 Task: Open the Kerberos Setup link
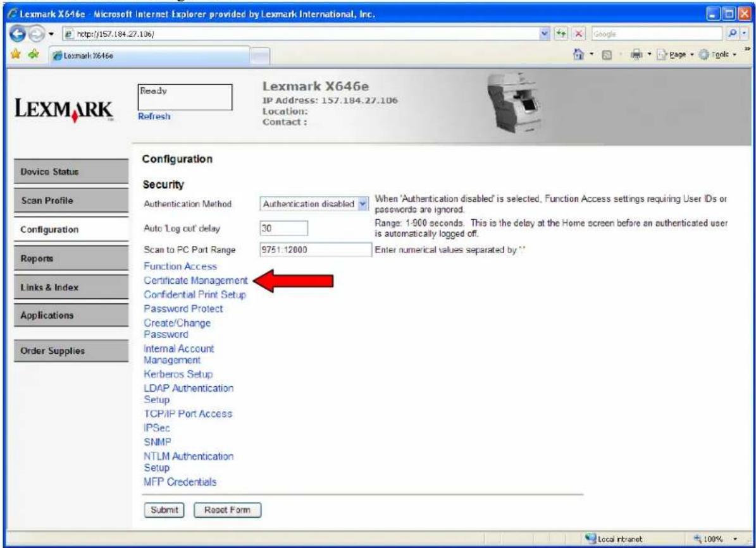178,374
